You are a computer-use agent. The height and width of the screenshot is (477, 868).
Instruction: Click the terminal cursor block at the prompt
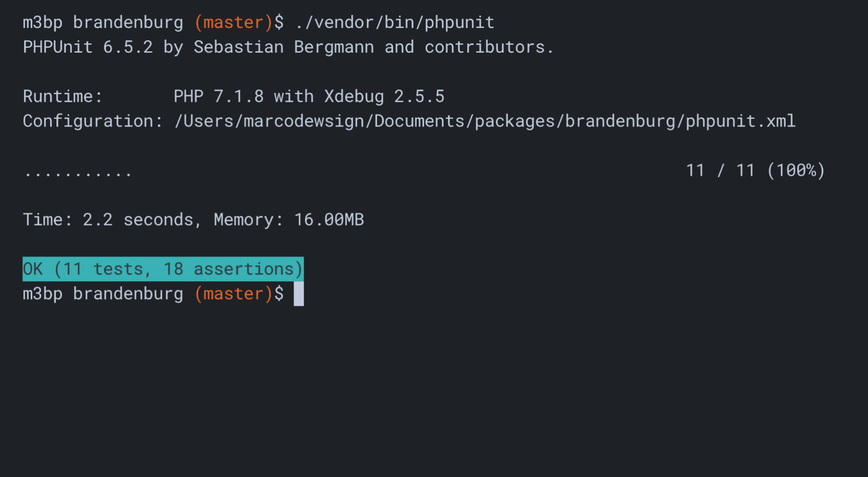299,294
